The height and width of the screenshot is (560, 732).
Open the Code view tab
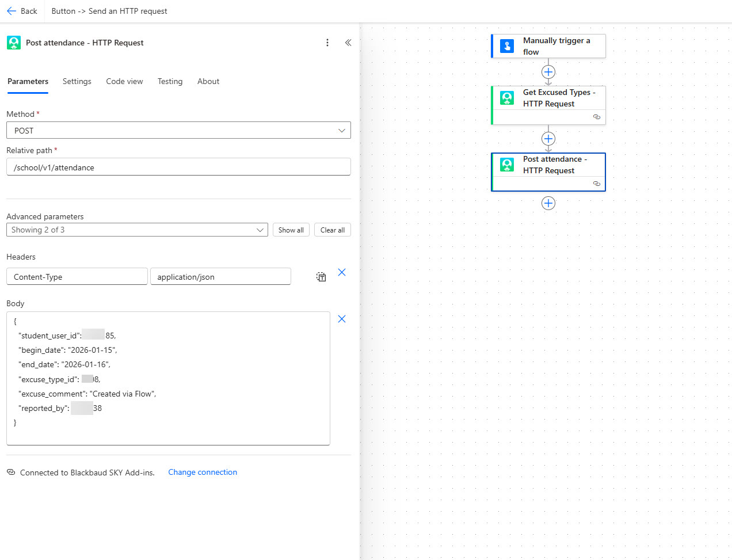pyautogui.click(x=124, y=81)
